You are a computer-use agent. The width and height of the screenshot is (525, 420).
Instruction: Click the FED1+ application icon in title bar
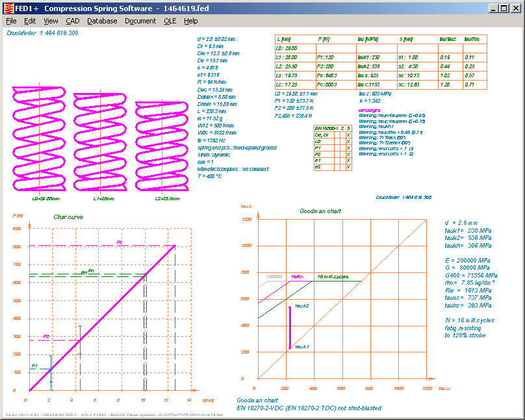point(8,8)
